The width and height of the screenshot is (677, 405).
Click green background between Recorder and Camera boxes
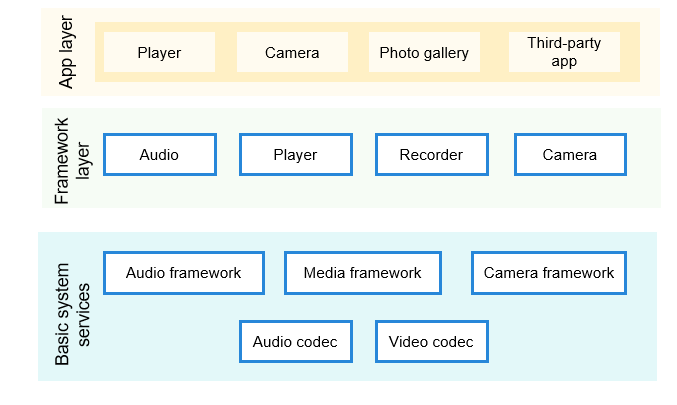coord(501,155)
